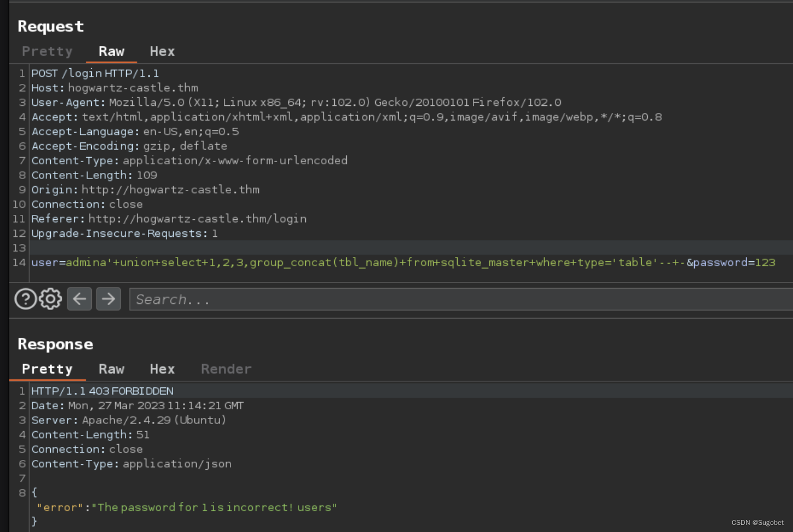The width and height of the screenshot is (793, 532).
Task: Focus the request Search input field
Action: pyautogui.click(x=461, y=299)
